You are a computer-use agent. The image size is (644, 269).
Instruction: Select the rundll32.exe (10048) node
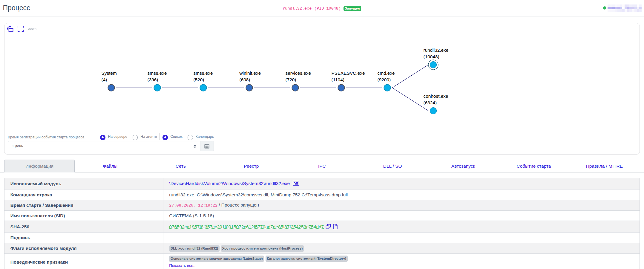tap(433, 65)
